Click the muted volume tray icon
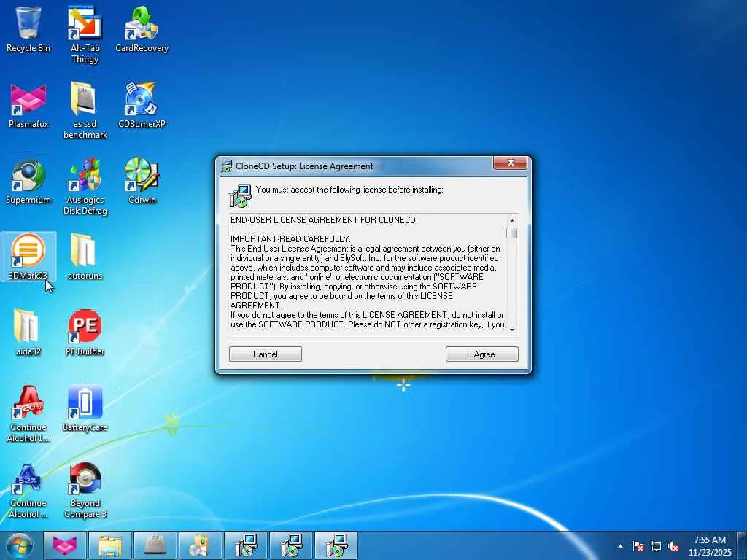 pyautogui.click(x=673, y=547)
